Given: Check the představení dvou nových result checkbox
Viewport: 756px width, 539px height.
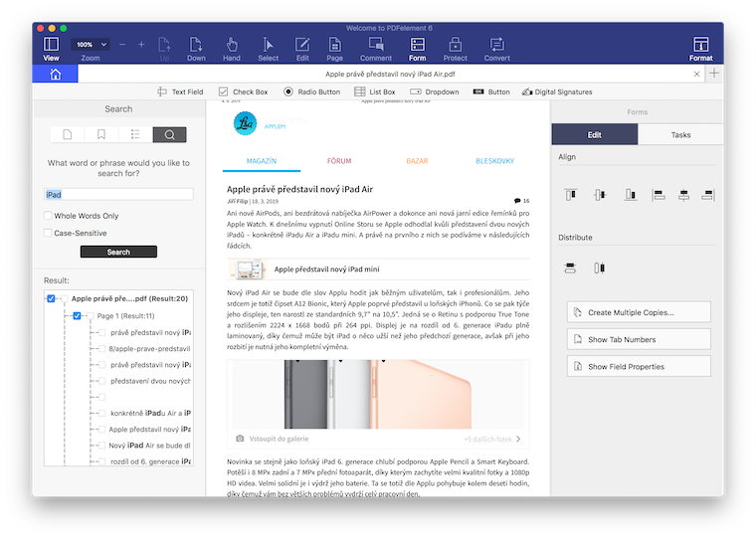Looking at the screenshot, I should click(101, 381).
